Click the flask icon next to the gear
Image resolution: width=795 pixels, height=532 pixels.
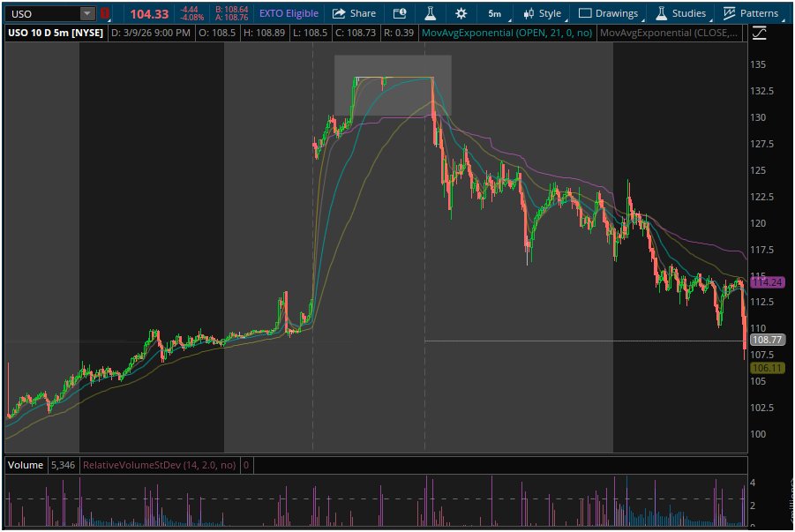tap(430, 14)
